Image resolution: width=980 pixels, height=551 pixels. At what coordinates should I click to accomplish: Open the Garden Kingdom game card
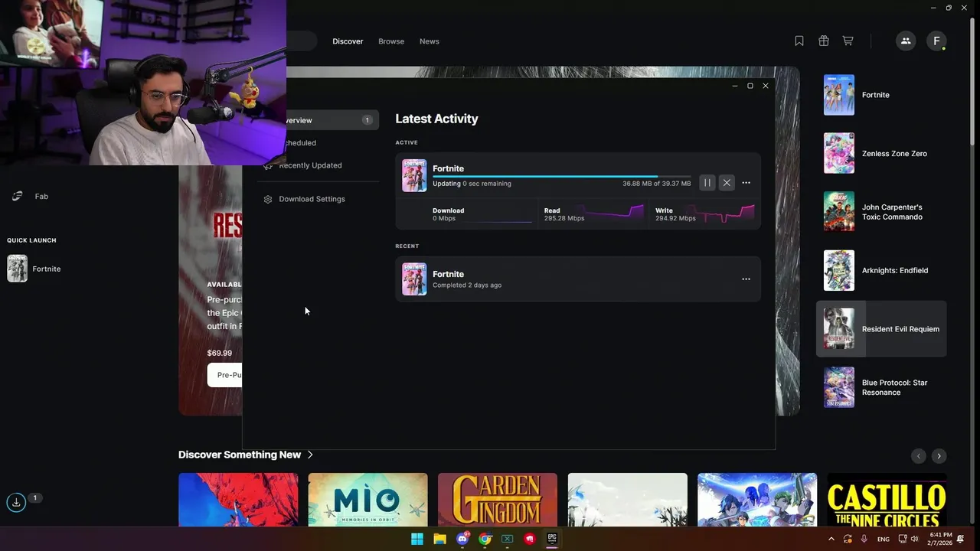(x=498, y=500)
